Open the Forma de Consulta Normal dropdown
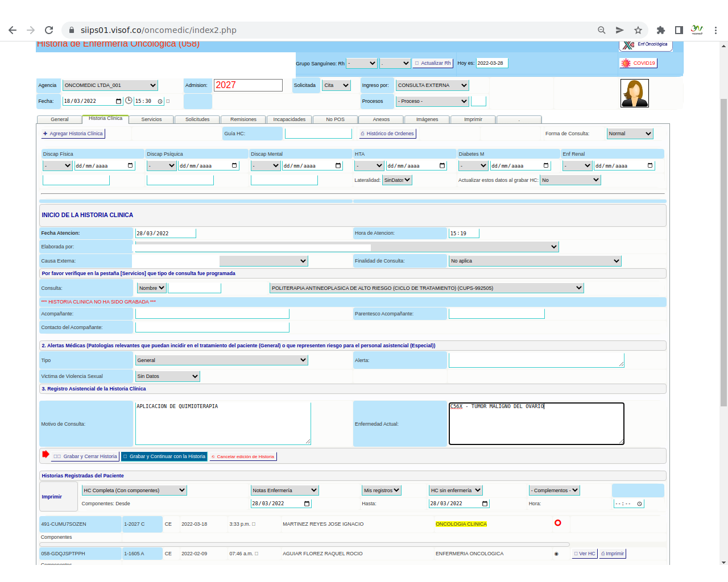Viewport: 728px width, 582px height. [630, 134]
